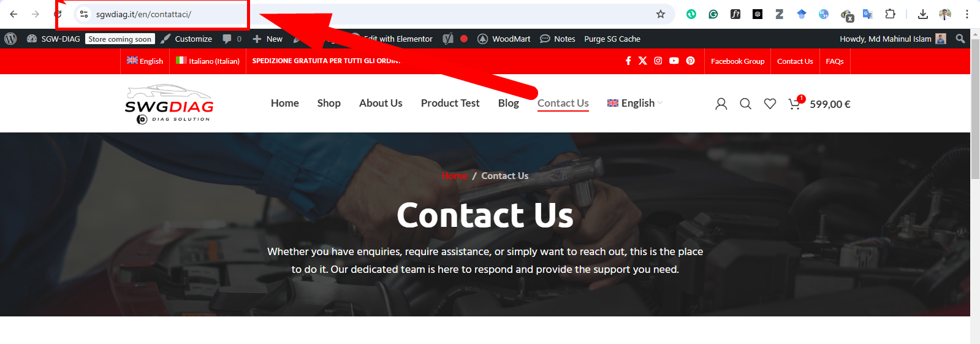Bookmark this page with the star icon
980x344 pixels.
661,14
